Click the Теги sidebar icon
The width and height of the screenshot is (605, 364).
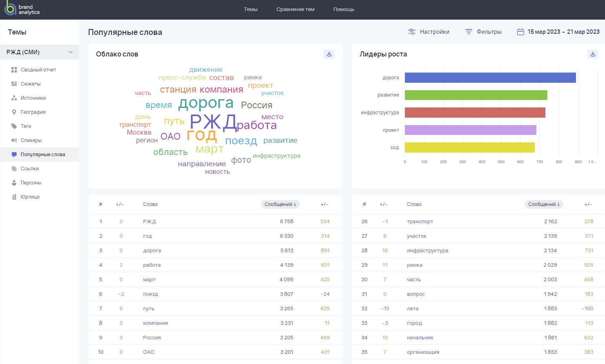coord(14,126)
